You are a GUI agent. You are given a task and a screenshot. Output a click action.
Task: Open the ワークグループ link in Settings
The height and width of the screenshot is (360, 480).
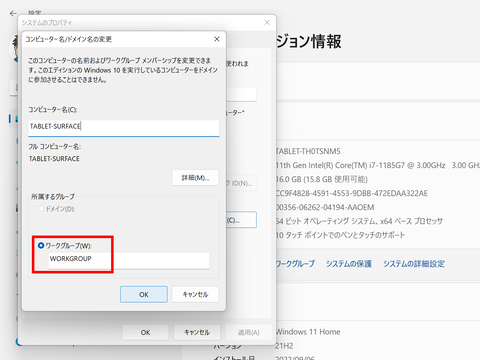click(295, 264)
